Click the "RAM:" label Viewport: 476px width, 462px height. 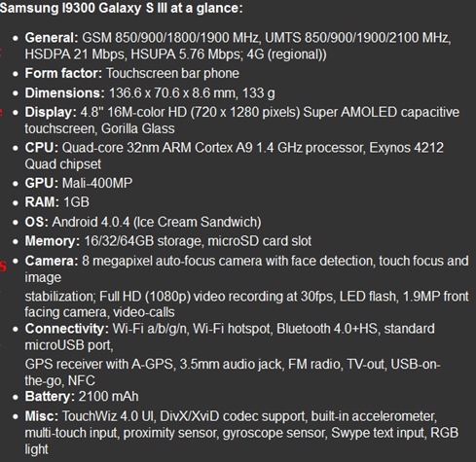[42, 202]
